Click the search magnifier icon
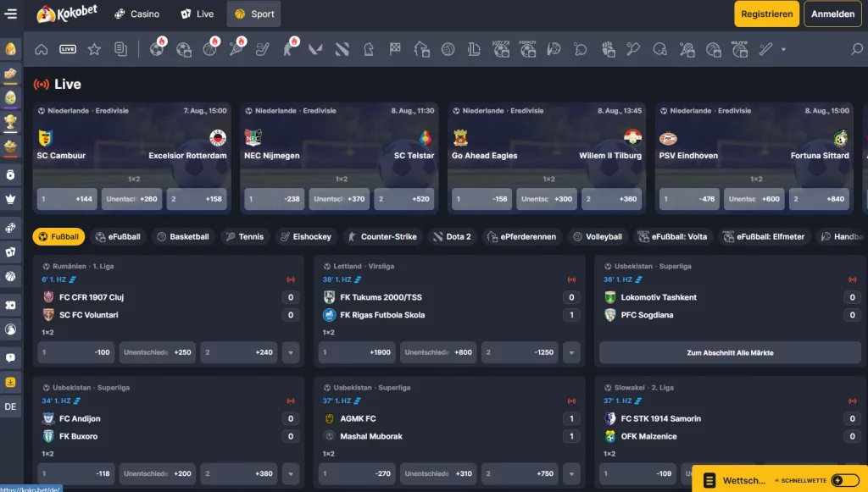 [856, 49]
